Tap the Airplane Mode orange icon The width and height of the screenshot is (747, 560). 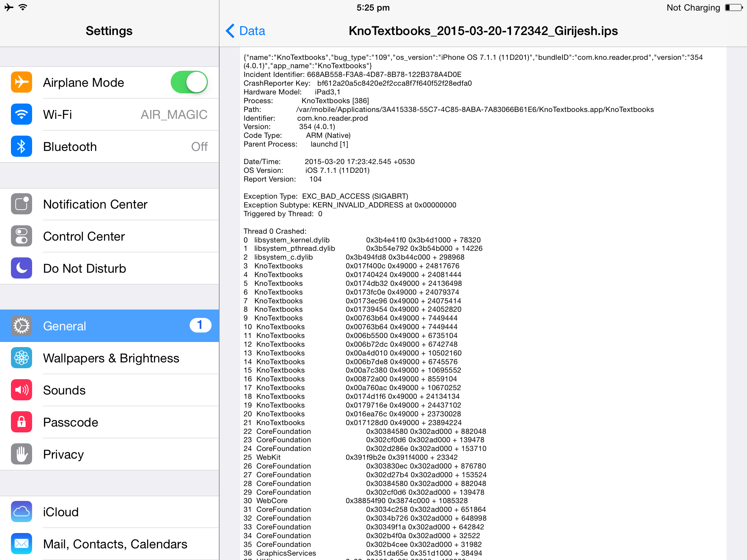[x=22, y=82]
